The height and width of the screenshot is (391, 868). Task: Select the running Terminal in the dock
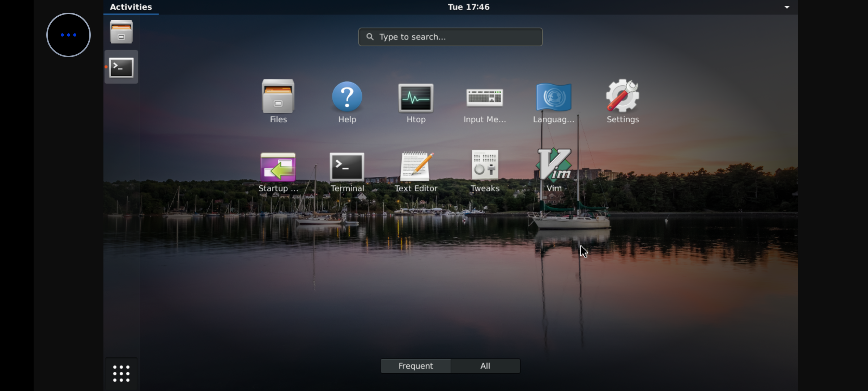121,67
